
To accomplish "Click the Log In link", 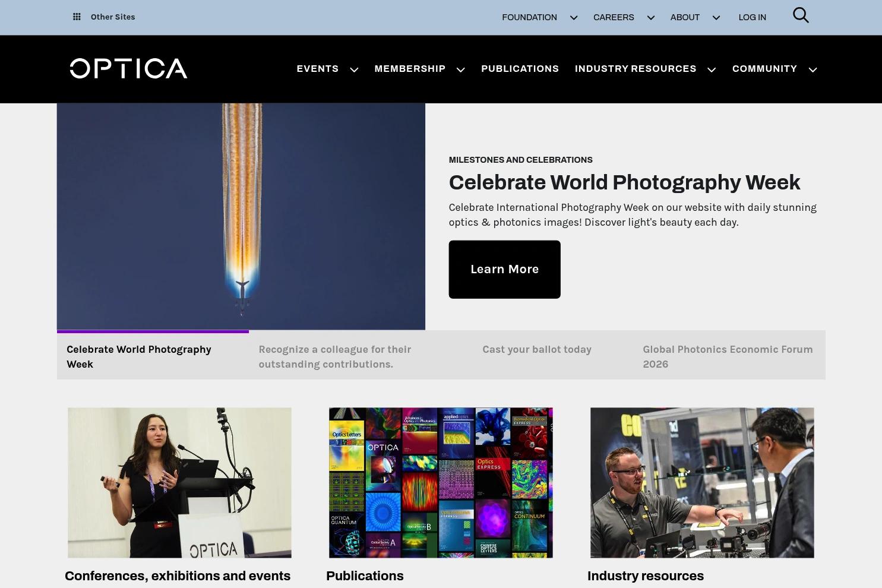I will tap(752, 17).
